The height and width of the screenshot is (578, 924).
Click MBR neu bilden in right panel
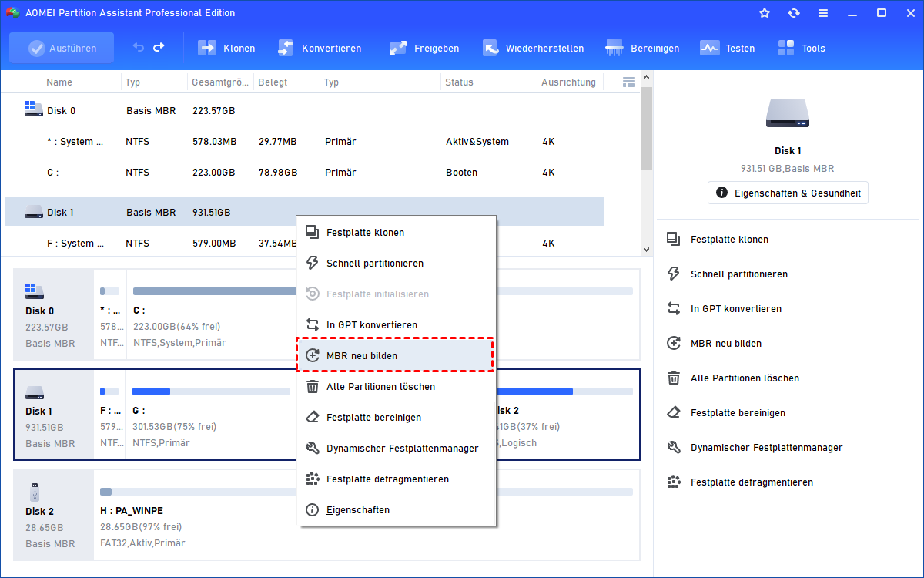click(726, 344)
